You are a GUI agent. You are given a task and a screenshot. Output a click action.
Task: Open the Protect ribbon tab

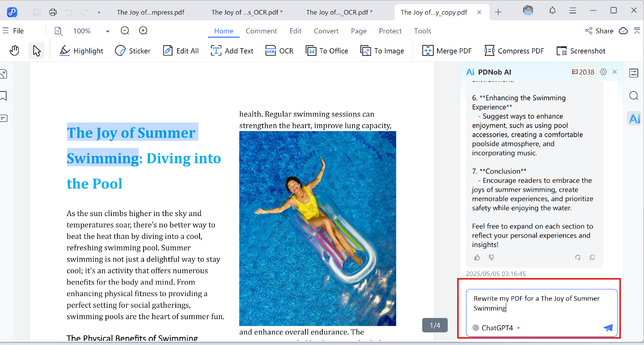(390, 31)
